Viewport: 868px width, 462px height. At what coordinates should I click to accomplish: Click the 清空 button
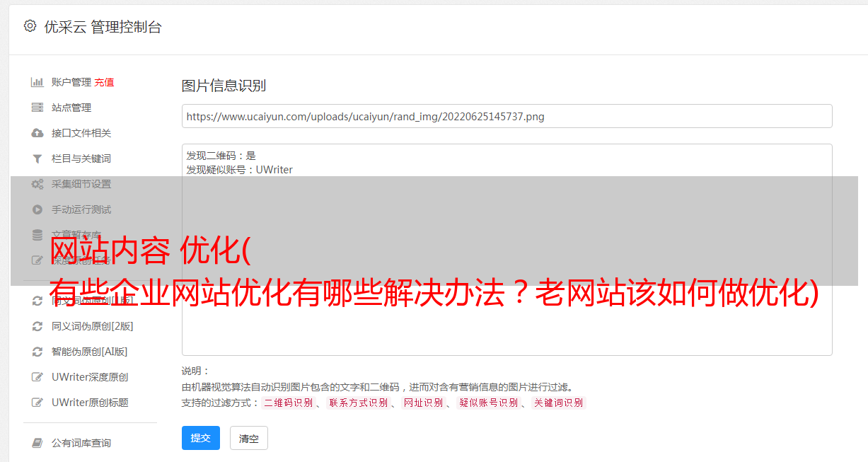(249, 438)
